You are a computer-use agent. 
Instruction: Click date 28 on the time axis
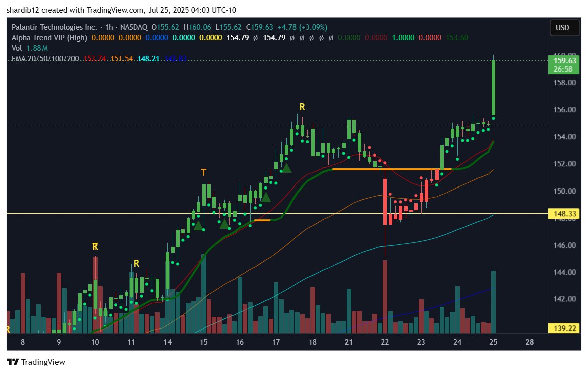pos(529,342)
